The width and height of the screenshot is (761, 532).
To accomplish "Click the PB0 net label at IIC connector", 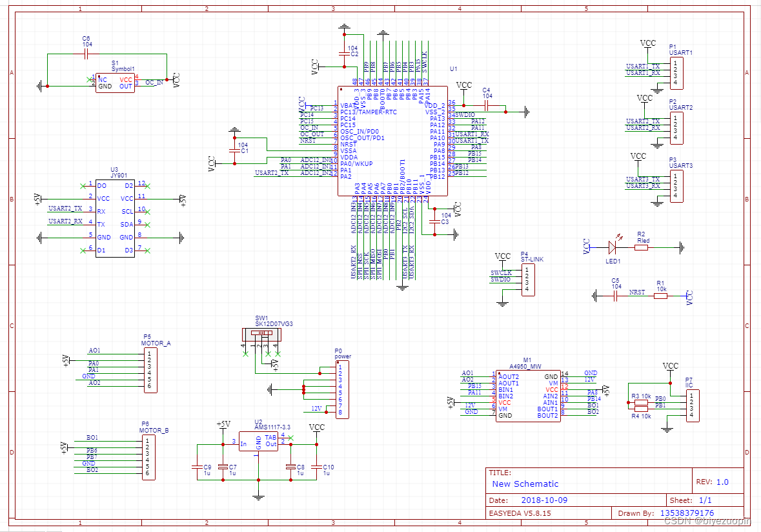I will (x=660, y=399).
